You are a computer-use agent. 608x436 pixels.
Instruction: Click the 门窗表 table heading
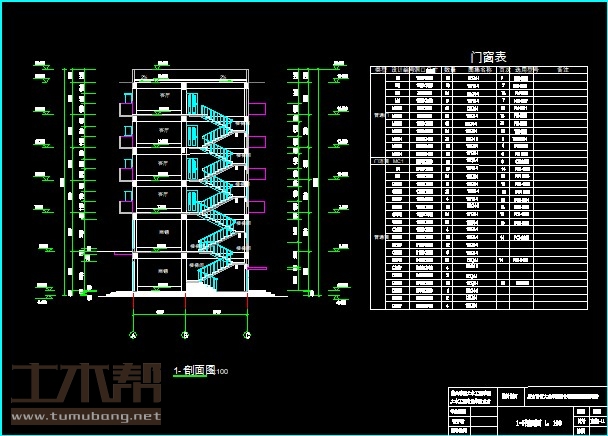(x=484, y=57)
